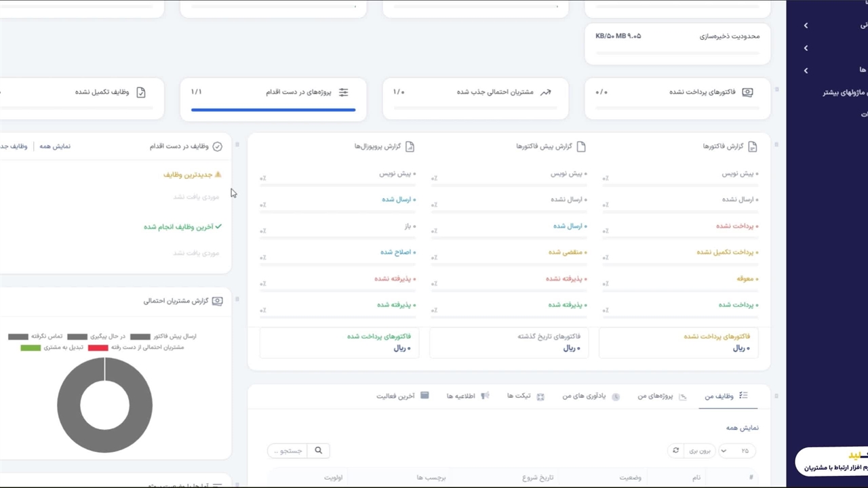Click the converted leads trend-arrow icon

coord(546,92)
